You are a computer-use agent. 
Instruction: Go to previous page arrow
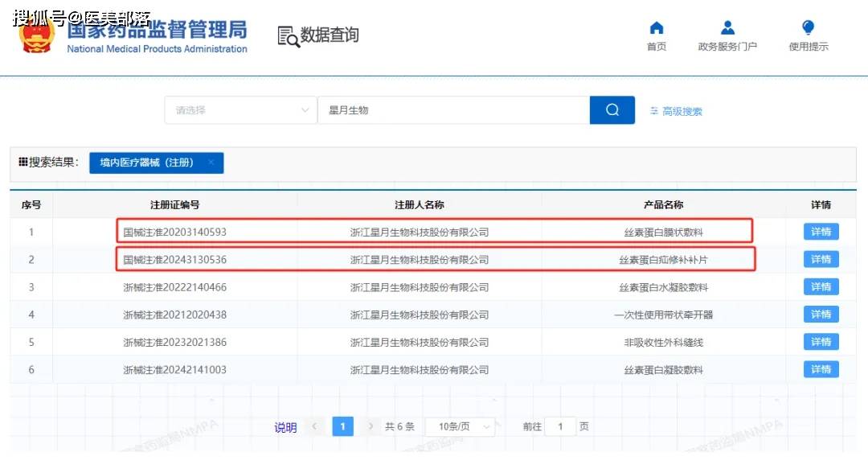314,426
